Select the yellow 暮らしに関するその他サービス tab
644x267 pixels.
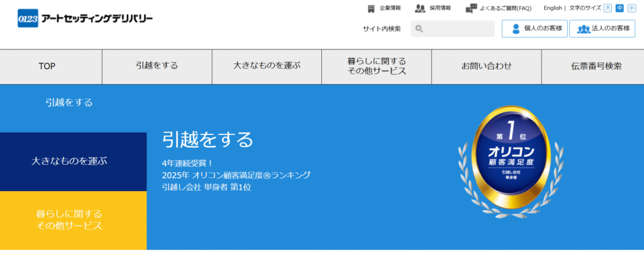pyautogui.click(x=73, y=221)
